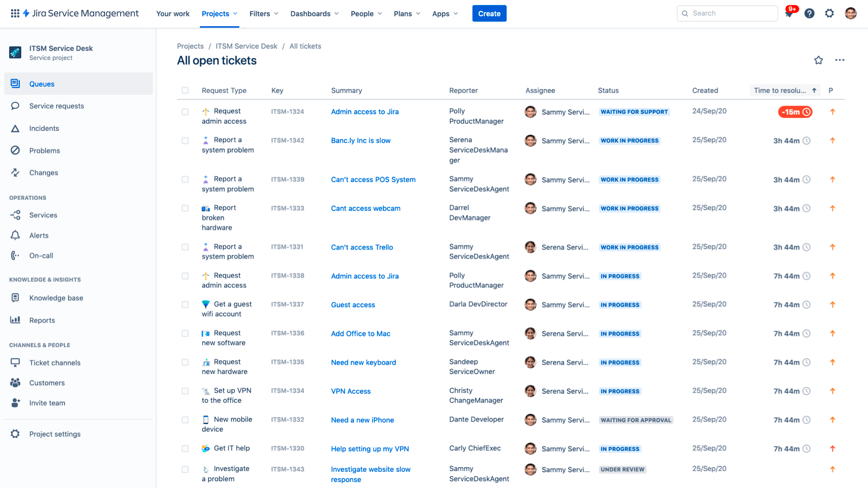This screenshot has height=488, width=868.
Task: Click the Alerts sidebar icon
Action: tap(15, 235)
